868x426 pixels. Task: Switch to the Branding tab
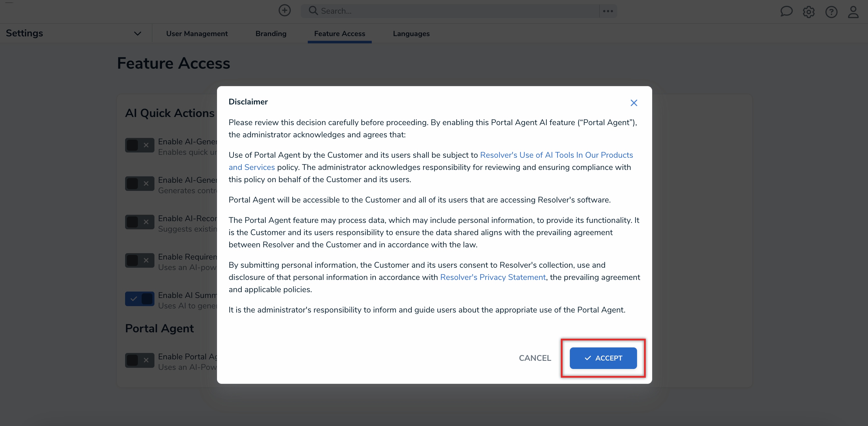pyautogui.click(x=271, y=34)
